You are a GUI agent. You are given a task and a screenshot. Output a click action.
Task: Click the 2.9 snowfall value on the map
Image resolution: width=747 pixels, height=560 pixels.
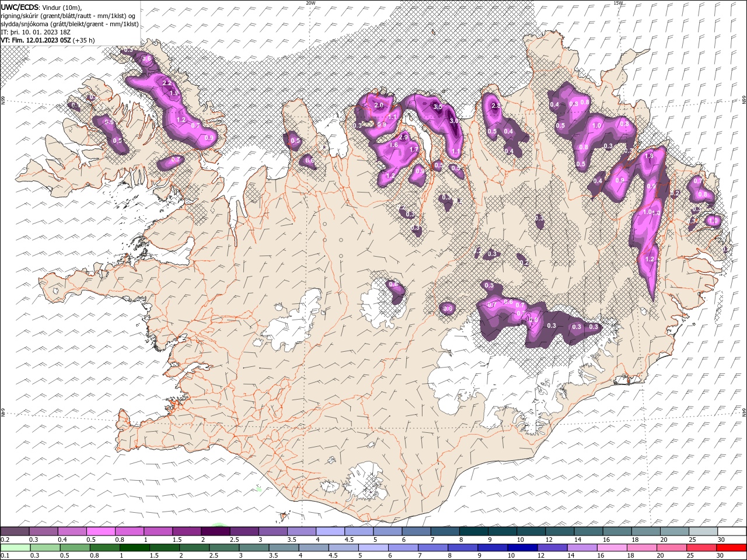click(403, 137)
